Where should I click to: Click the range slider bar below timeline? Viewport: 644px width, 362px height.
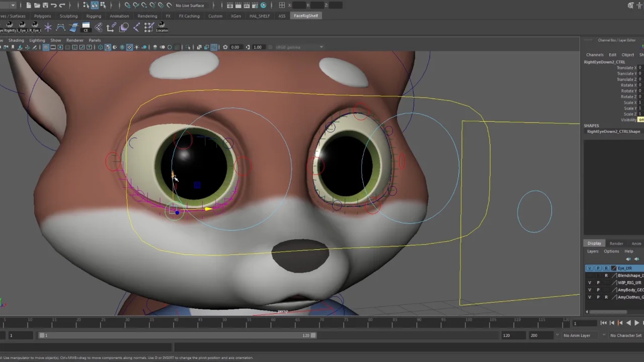(x=178, y=335)
